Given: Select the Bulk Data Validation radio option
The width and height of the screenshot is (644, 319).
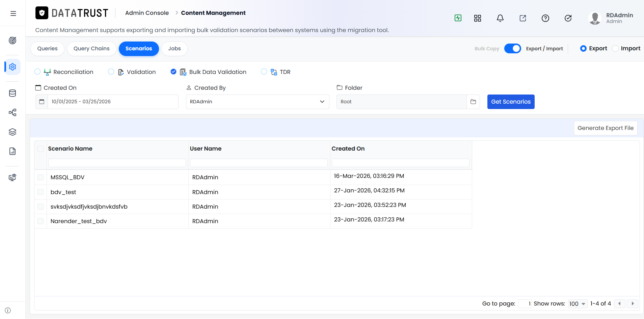Looking at the screenshot, I should tap(173, 72).
